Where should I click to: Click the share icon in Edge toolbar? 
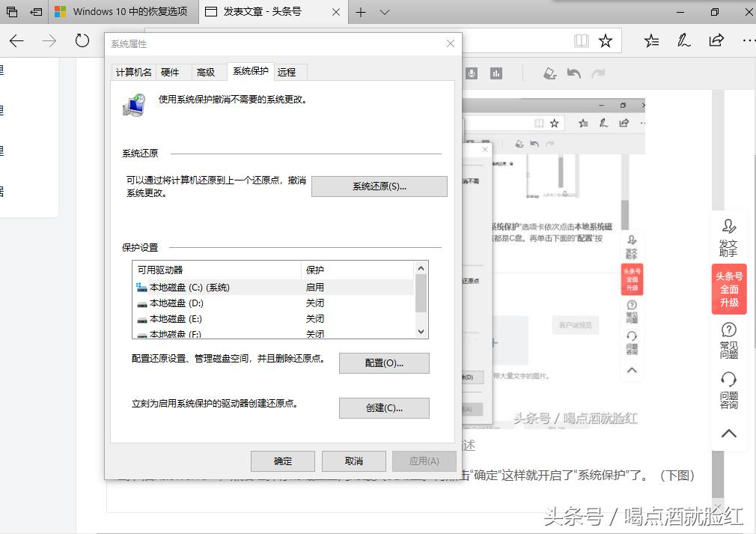(716, 41)
